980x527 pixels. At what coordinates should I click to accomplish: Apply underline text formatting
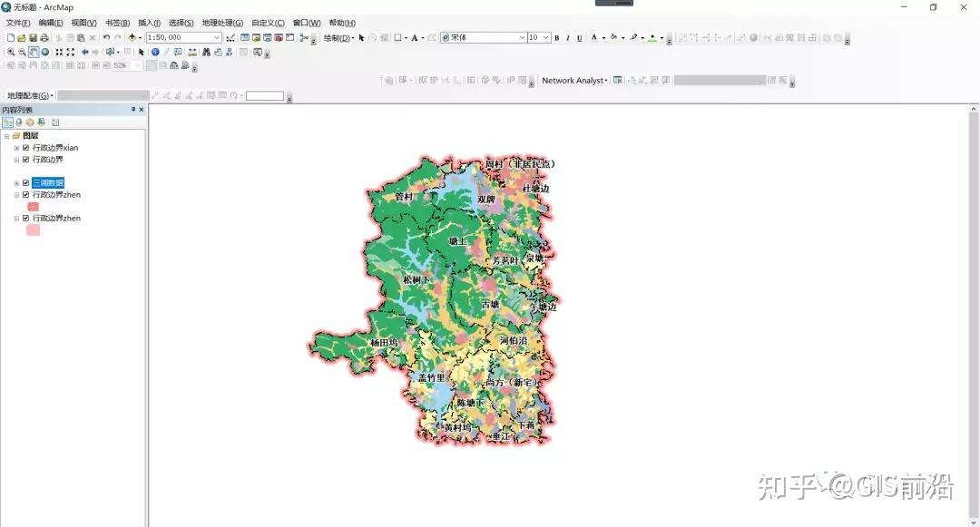point(579,38)
